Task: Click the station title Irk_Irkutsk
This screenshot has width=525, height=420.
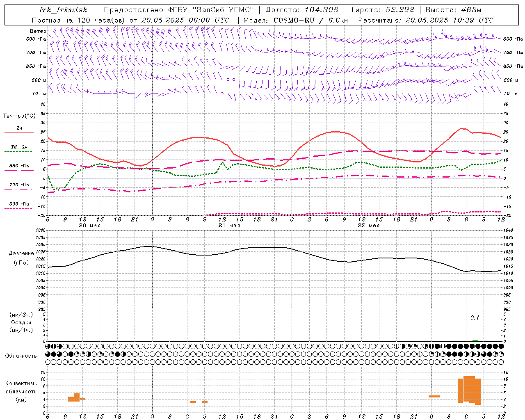Action: [63, 10]
